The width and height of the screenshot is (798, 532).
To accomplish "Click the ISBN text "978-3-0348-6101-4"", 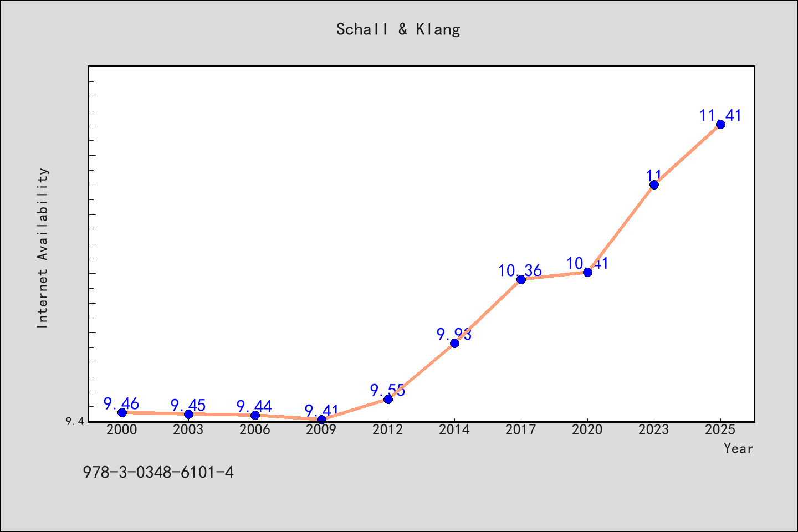I will [x=158, y=472].
